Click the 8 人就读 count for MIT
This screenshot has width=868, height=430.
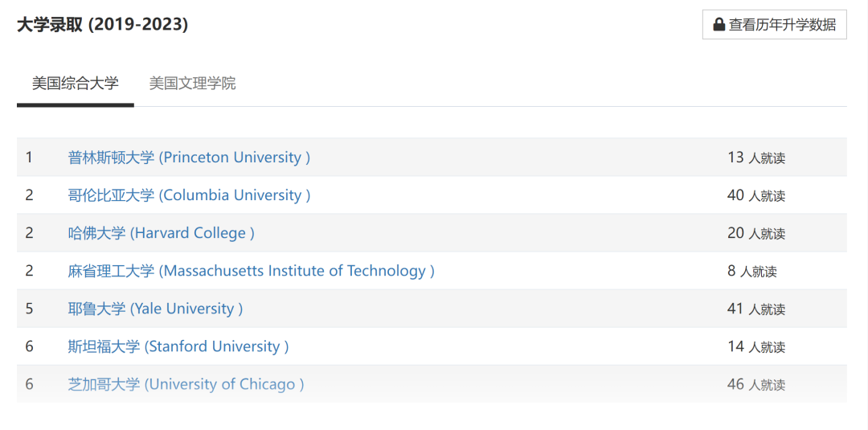coord(752,271)
